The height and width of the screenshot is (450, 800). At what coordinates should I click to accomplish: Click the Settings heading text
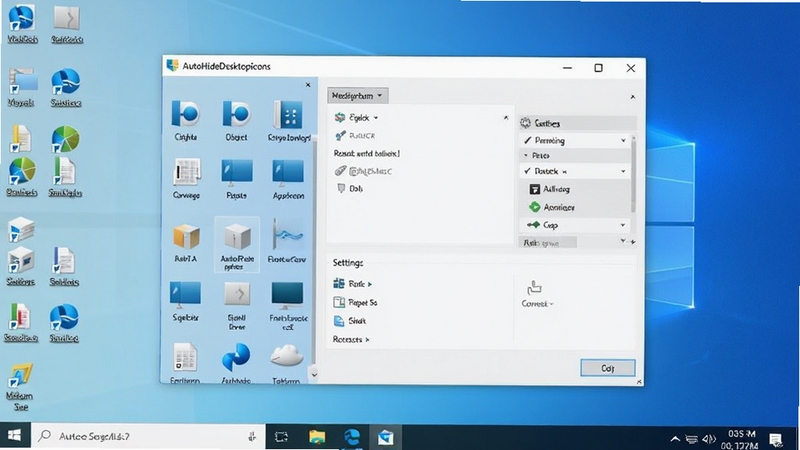pos(348,263)
